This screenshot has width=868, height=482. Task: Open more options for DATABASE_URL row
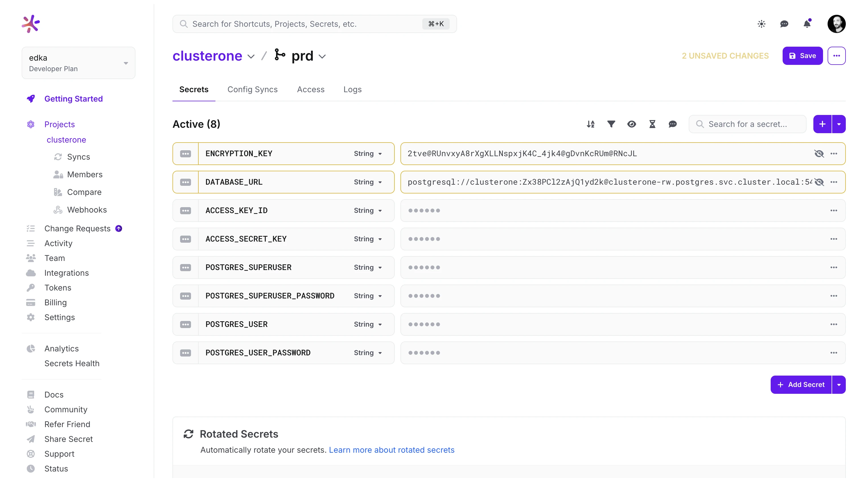coord(834,182)
